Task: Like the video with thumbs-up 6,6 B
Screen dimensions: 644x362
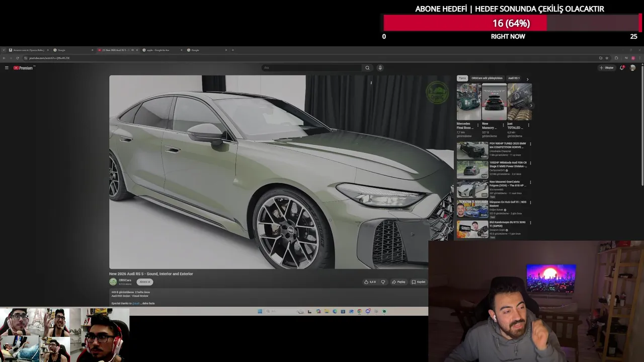Action: click(x=370, y=282)
